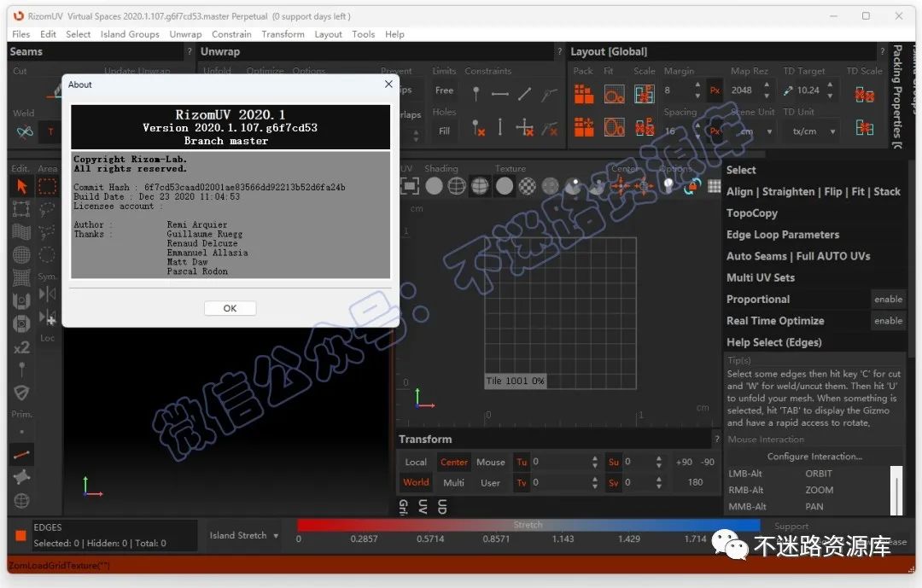The width and height of the screenshot is (922, 588).
Task: Expand the Select panel section
Action: tap(740, 170)
